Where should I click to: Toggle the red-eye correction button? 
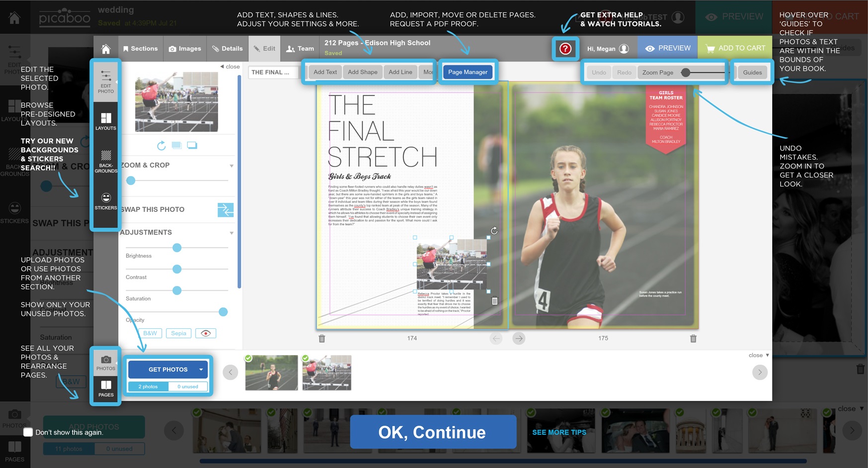[x=206, y=333]
